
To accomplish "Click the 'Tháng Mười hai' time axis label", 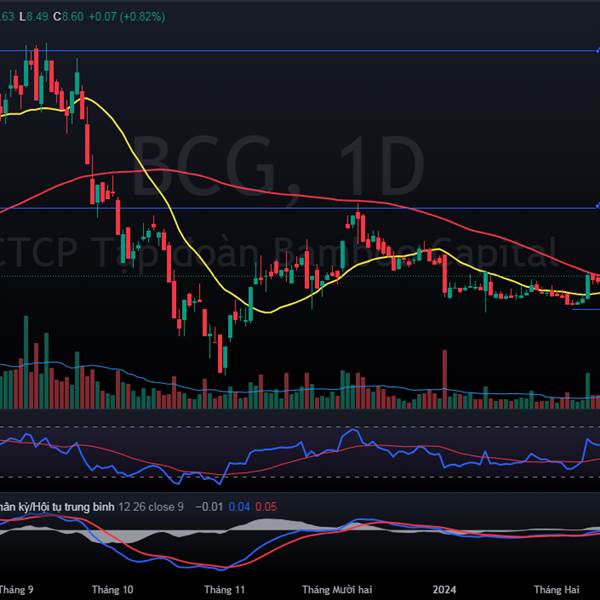I will coord(337,589).
